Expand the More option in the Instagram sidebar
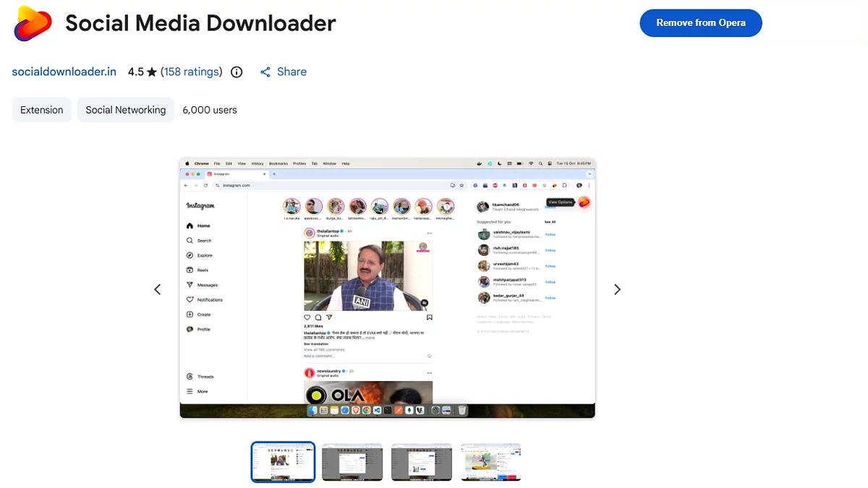 point(190,391)
